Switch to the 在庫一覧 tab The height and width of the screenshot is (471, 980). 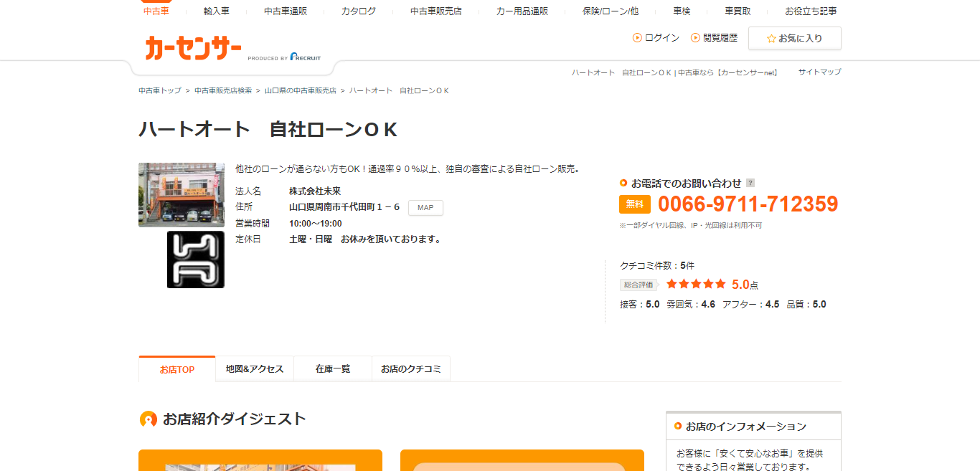[332, 368]
